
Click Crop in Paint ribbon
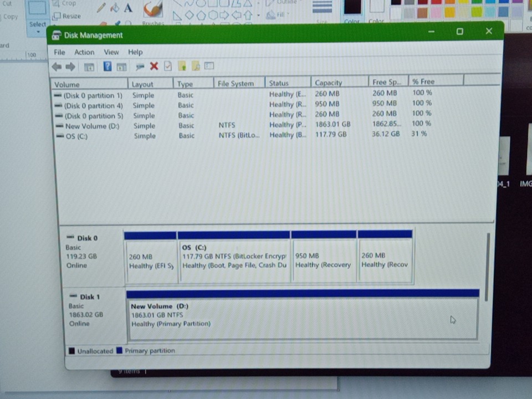[x=64, y=3]
